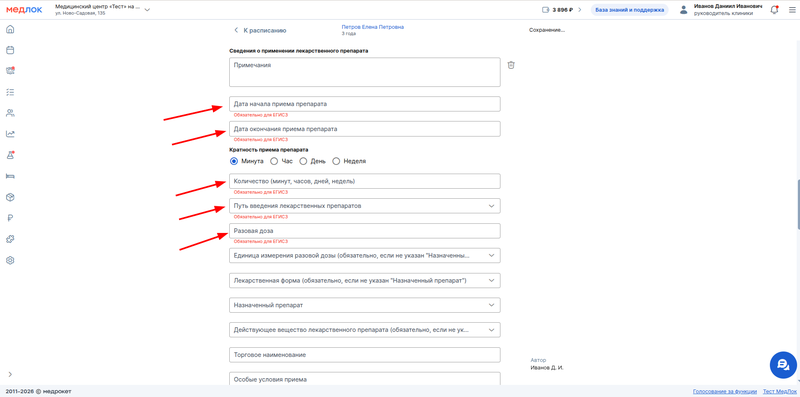The height and width of the screenshot is (397, 800).
Task: Open the Лекарственная форма dropdown
Action: coord(365,280)
